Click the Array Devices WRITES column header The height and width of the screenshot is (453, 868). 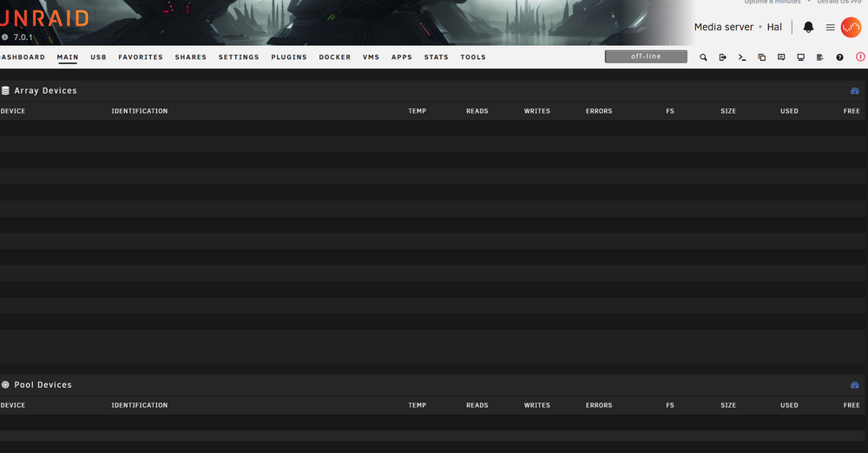tap(537, 111)
